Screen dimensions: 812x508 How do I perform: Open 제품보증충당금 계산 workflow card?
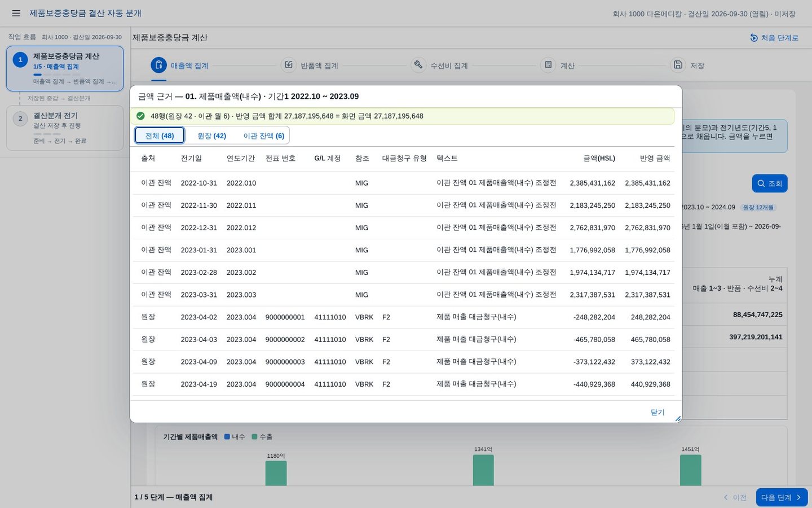point(65,68)
